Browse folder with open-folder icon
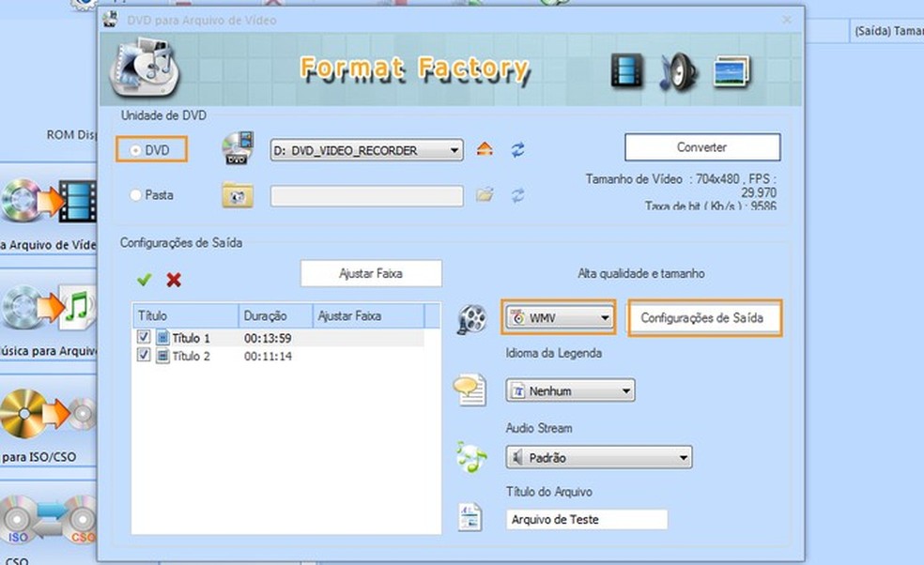 pos(485,194)
